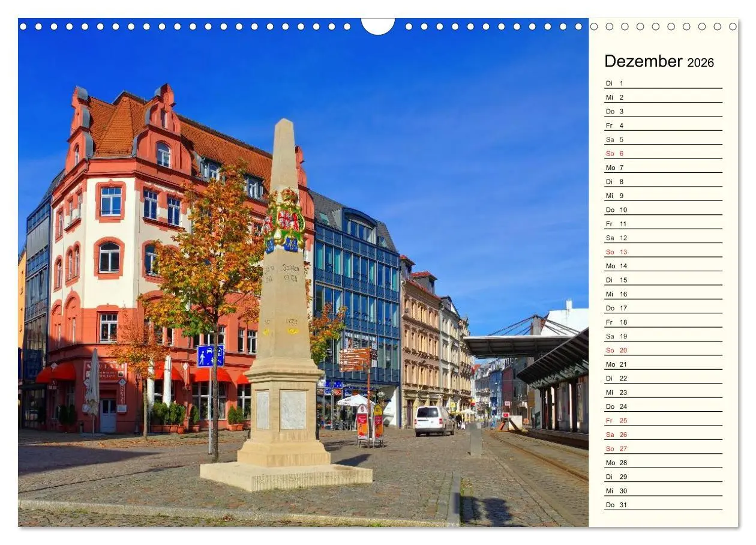Click the writing line next to Sa 19
The height and width of the screenshot is (545, 756).
pos(672,337)
